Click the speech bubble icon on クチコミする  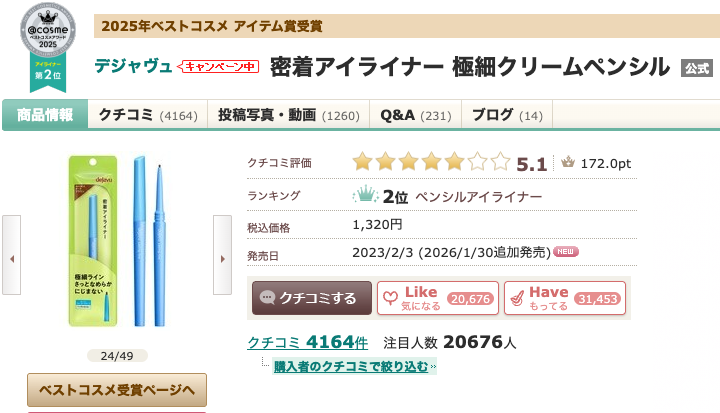point(268,297)
